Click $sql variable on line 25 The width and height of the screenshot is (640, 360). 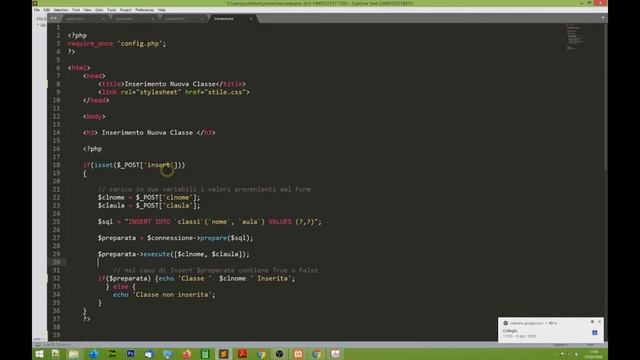pyautogui.click(x=105, y=222)
